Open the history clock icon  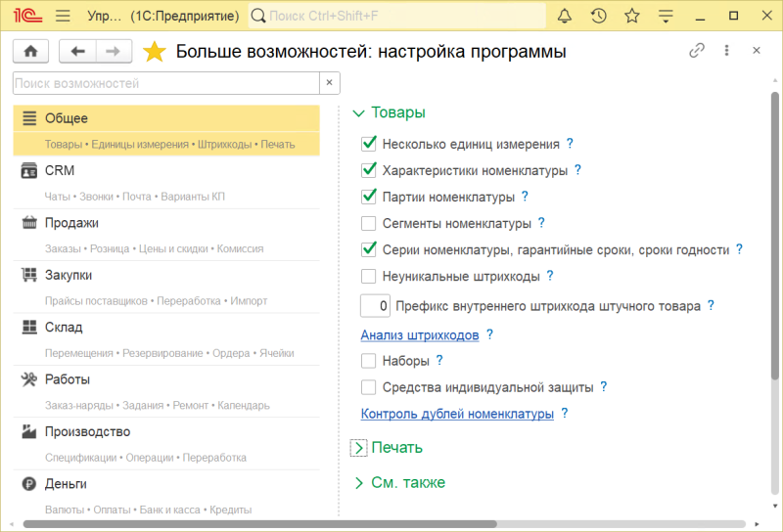pos(598,17)
